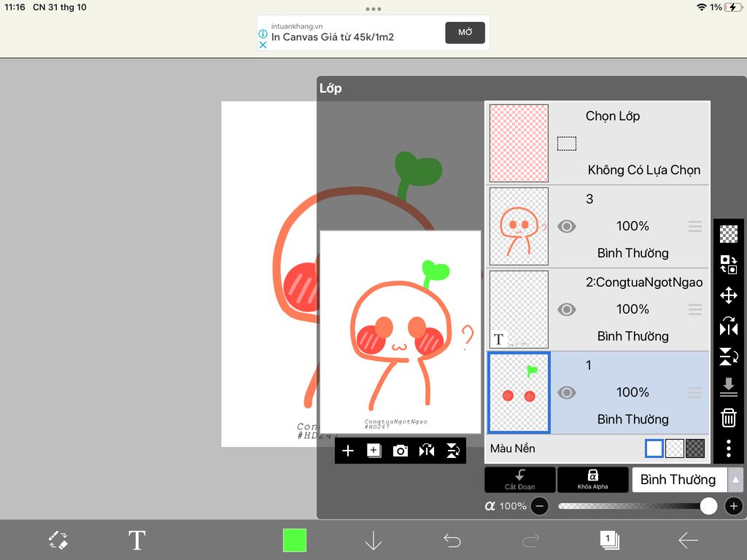Open the layers window icon
This screenshot has width=747, height=560.
pyautogui.click(x=609, y=540)
